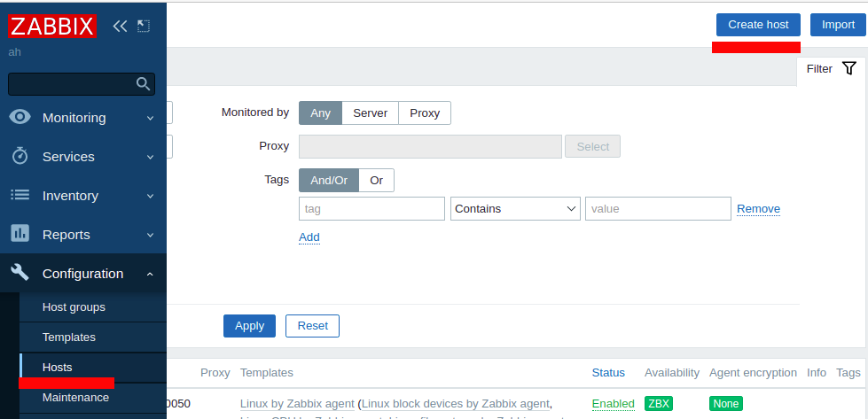Image resolution: width=868 pixels, height=419 pixels.
Task: Select Server in Monitored by options
Action: click(371, 113)
